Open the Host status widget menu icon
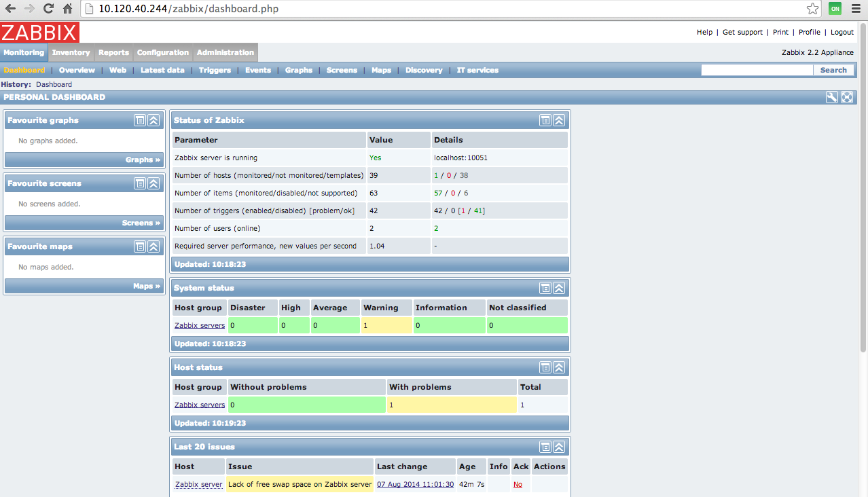868x497 pixels. pyautogui.click(x=545, y=367)
